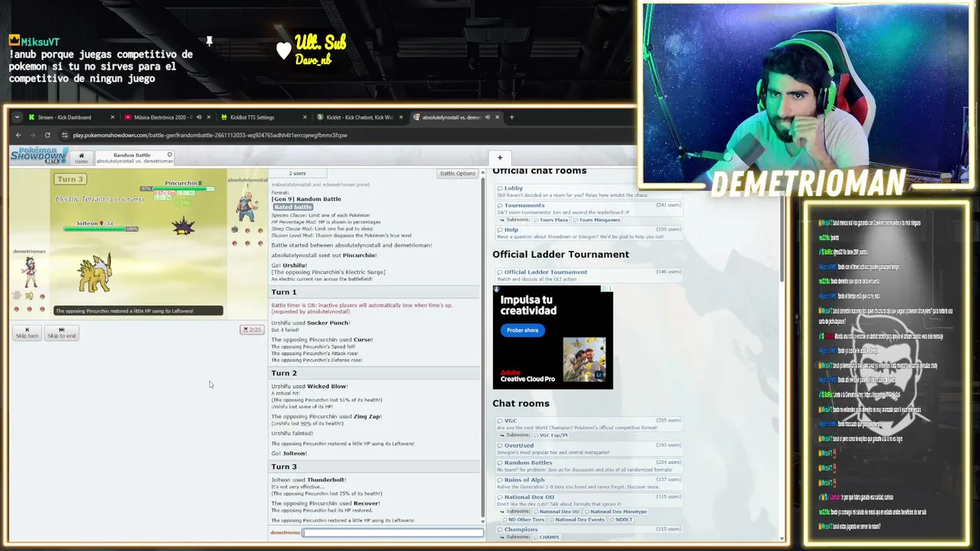Open site info icon beside the URL

[x=65, y=135]
